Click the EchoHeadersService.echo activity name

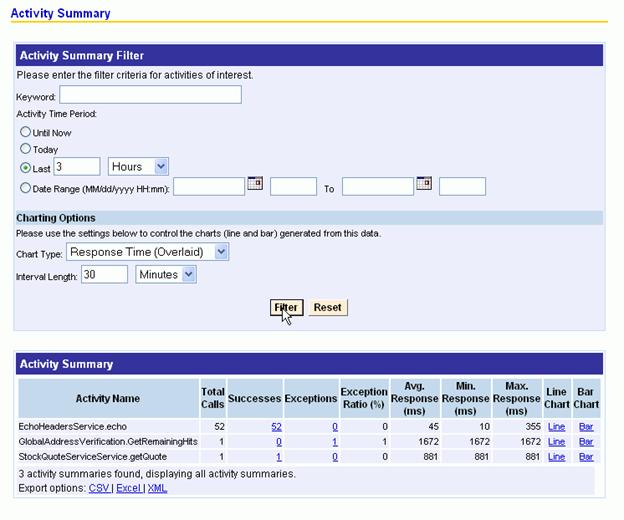[x=72, y=427]
